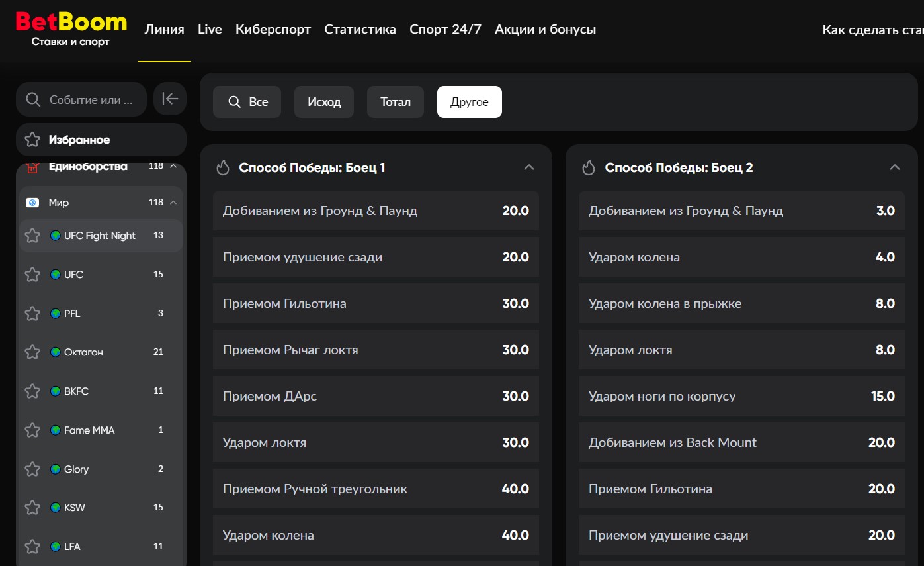This screenshot has height=566, width=924.
Task: Favorite the UFC league with its star
Action: (x=32, y=275)
